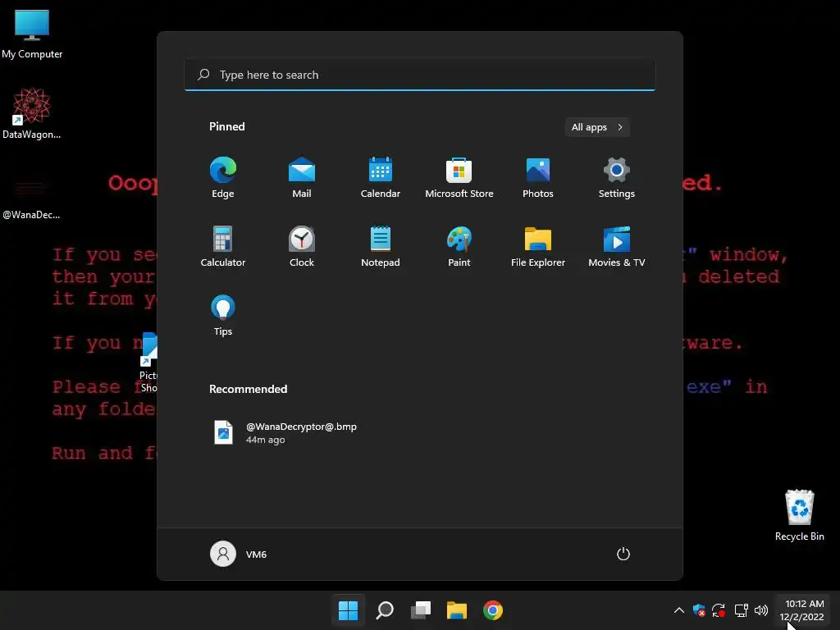The height and width of the screenshot is (630, 840).
Task: Launch the Photos app
Action: [538, 178]
